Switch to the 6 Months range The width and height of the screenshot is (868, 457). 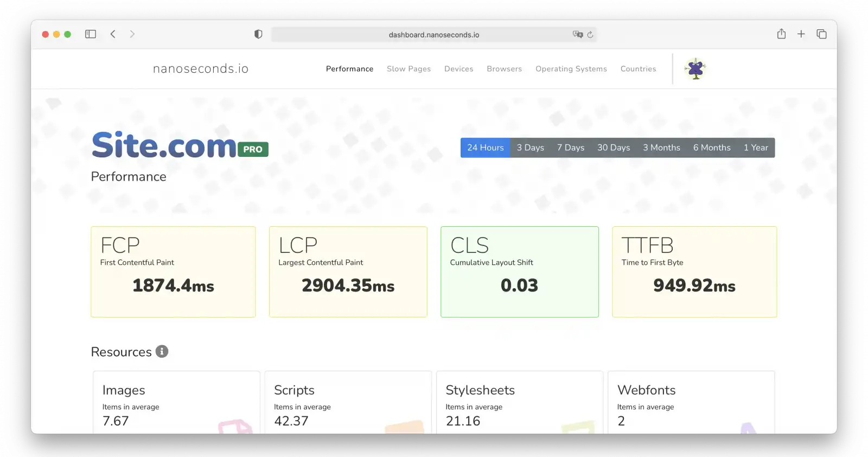point(712,148)
